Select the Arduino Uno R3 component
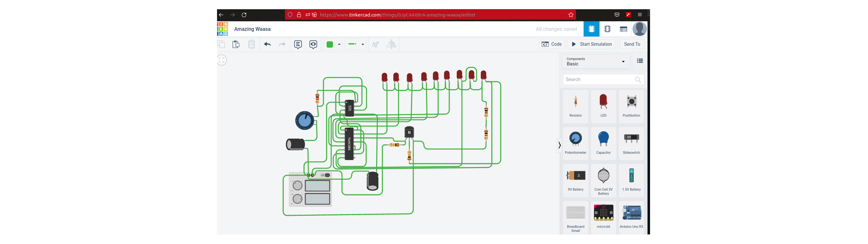The width and height of the screenshot is (868, 244). [x=631, y=218]
